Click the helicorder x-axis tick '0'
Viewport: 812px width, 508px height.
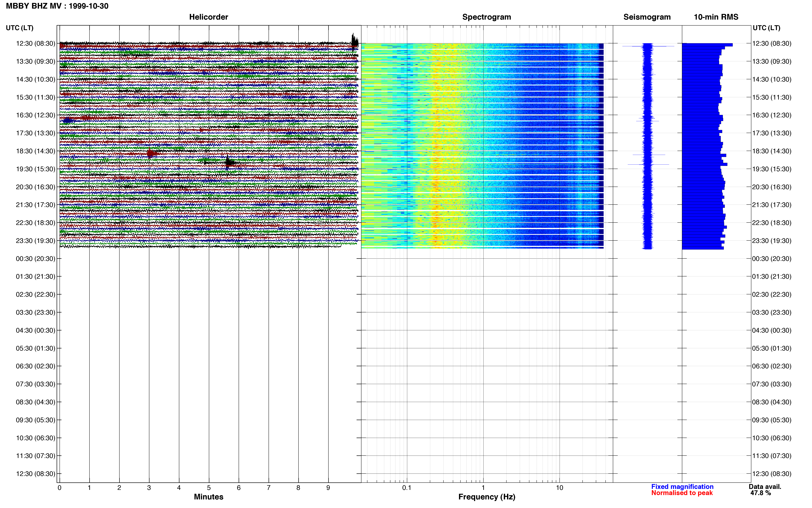(x=59, y=488)
